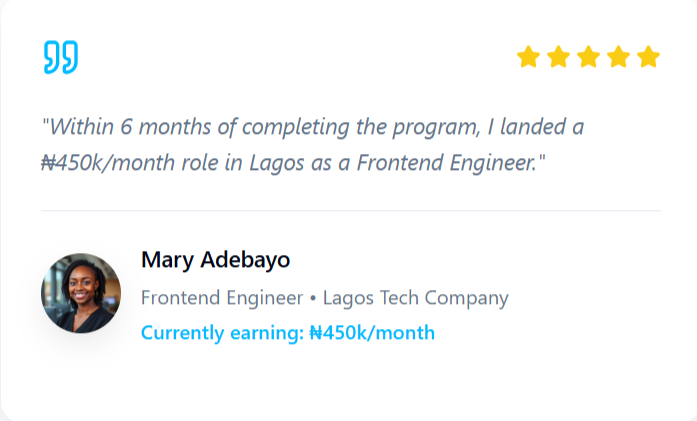Select the fourth rating star
Screen dimensions: 697x421
click(618, 57)
